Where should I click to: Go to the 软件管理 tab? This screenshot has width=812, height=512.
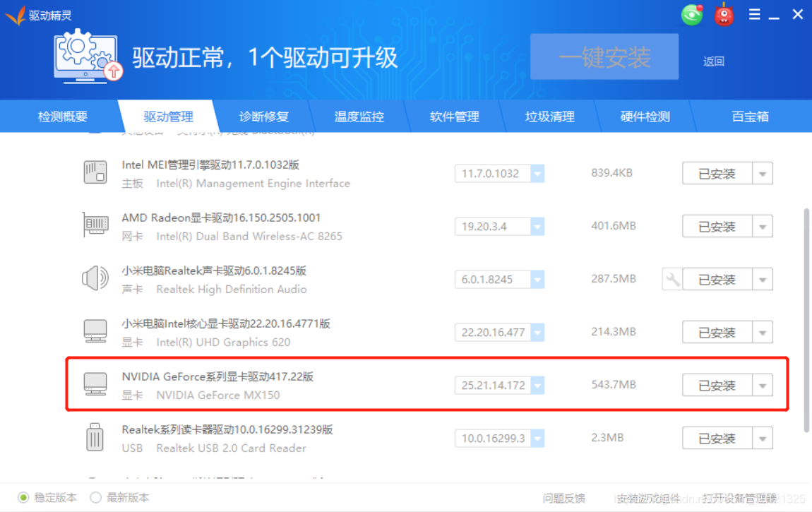[455, 117]
